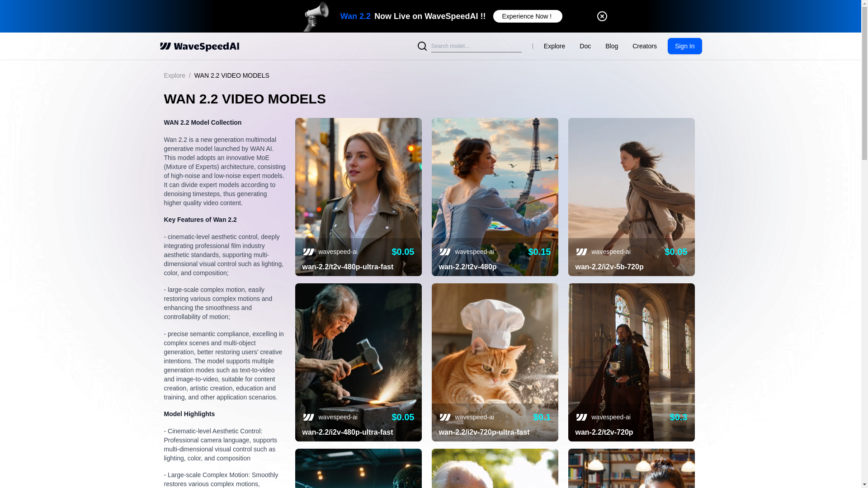Viewport: 868px width, 488px height.
Task: Click $0.15 price on t2v-480p card
Action: [539, 252]
